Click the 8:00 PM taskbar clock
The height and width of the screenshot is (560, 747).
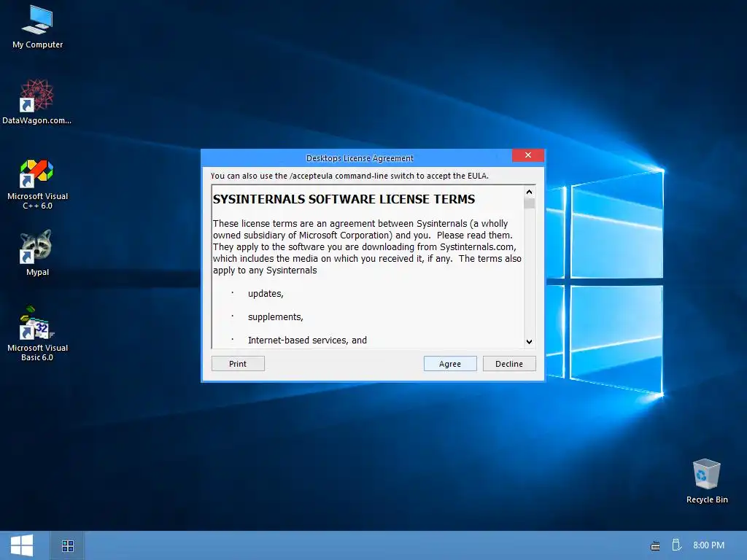tap(708, 545)
